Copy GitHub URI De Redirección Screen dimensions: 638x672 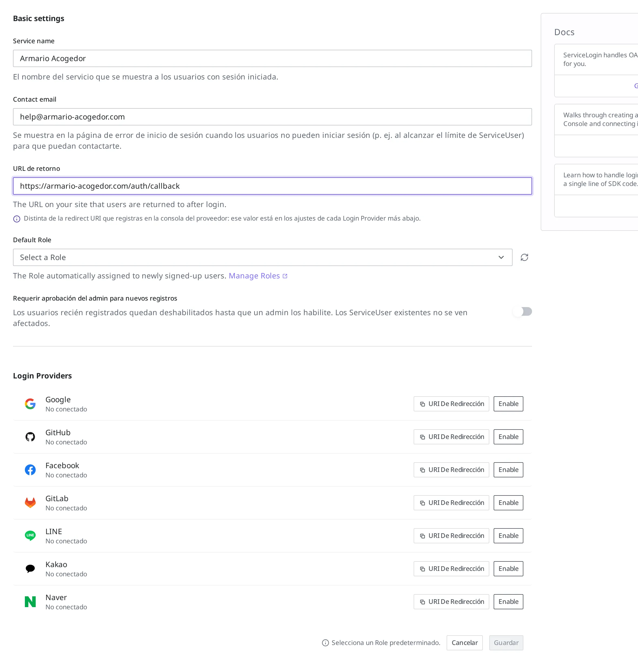(451, 437)
